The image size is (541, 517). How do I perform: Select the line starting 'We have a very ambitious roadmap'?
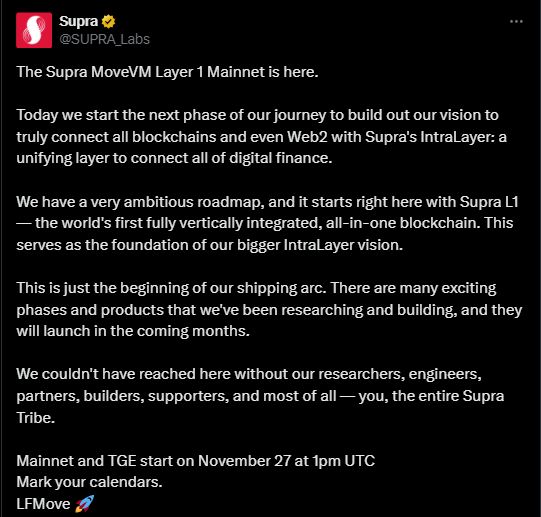click(x=267, y=202)
